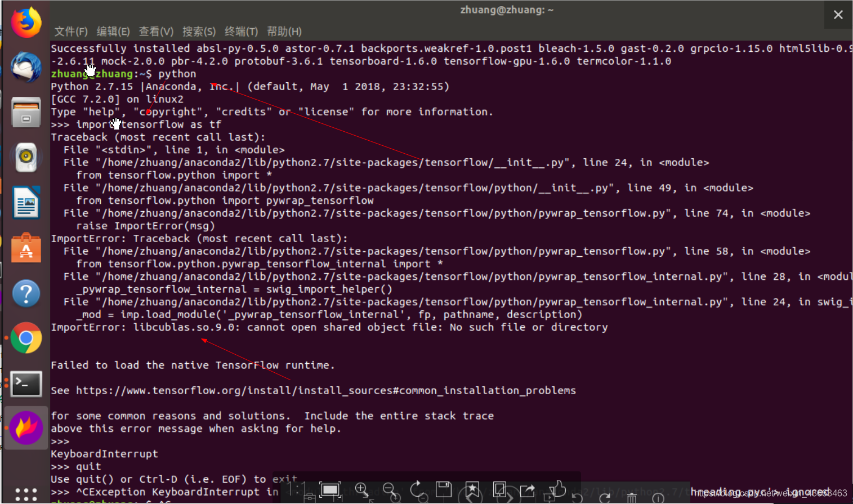Click 'from tensorflow.python import pywrap_tensorflow' line
The height and width of the screenshot is (504, 853).
(x=225, y=200)
